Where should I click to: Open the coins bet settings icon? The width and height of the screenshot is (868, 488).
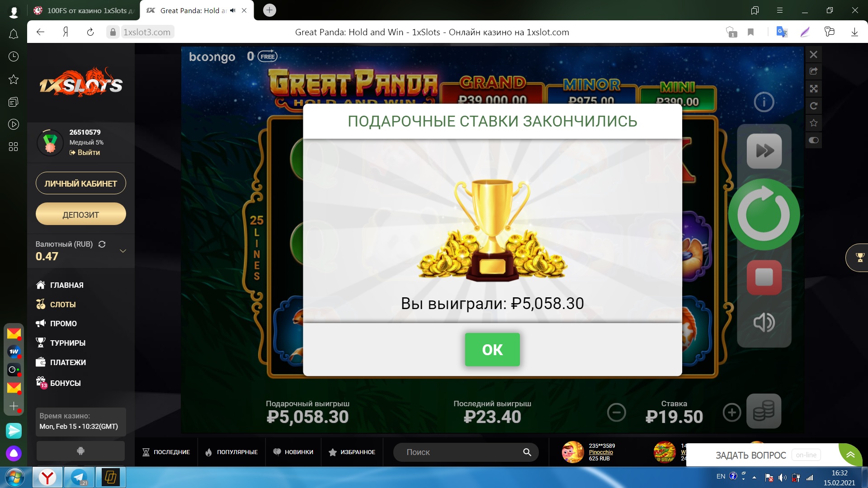[764, 411]
